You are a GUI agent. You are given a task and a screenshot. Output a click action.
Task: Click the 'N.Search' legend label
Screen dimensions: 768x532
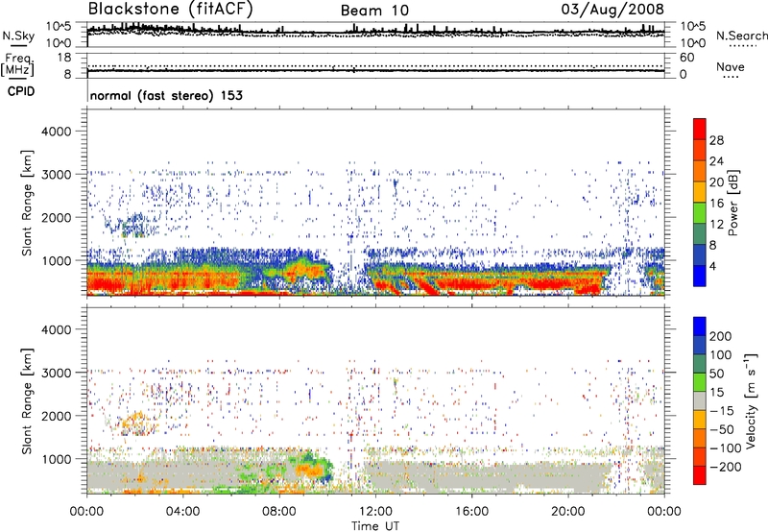[741, 36]
